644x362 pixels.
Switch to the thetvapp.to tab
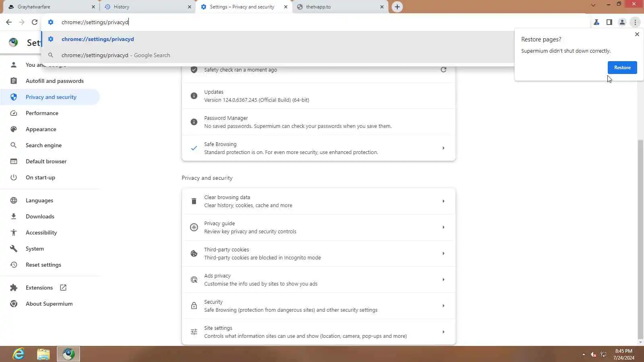click(340, 7)
